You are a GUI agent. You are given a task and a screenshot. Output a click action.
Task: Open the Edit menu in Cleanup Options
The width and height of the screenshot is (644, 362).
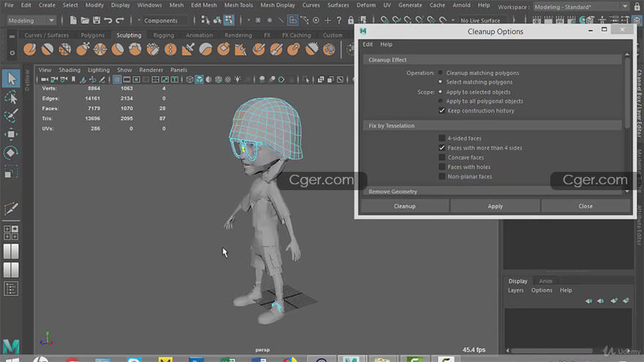tap(367, 45)
